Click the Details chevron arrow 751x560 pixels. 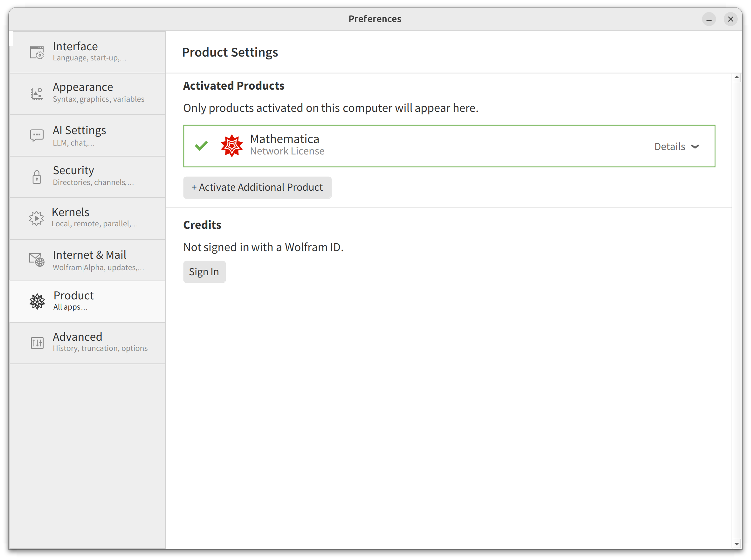[x=695, y=147]
